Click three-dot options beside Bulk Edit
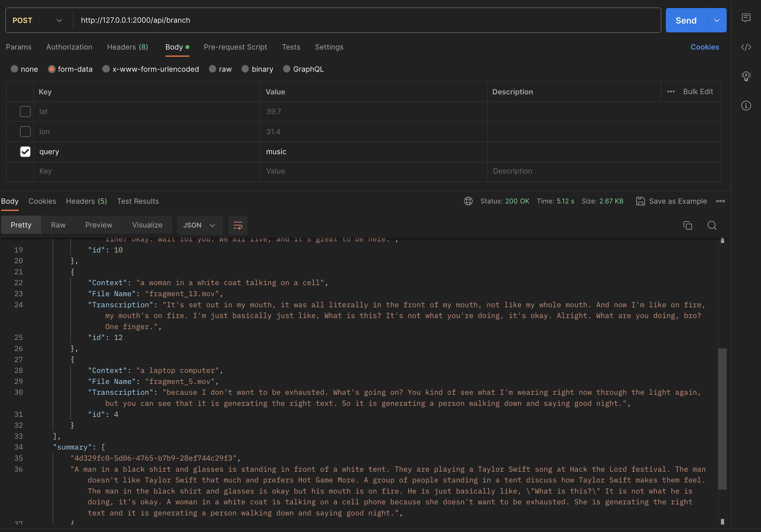761x532 pixels. [x=671, y=92]
